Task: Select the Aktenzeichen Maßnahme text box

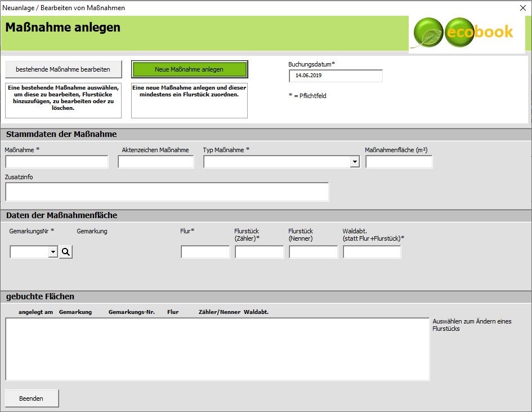Action: [156, 162]
